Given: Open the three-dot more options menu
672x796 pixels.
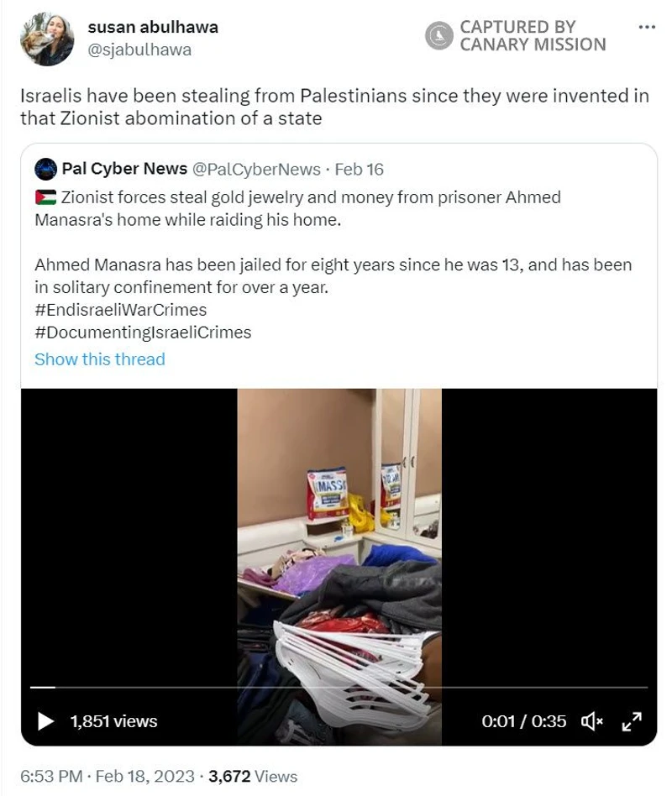Looking at the screenshot, I should click(646, 27).
